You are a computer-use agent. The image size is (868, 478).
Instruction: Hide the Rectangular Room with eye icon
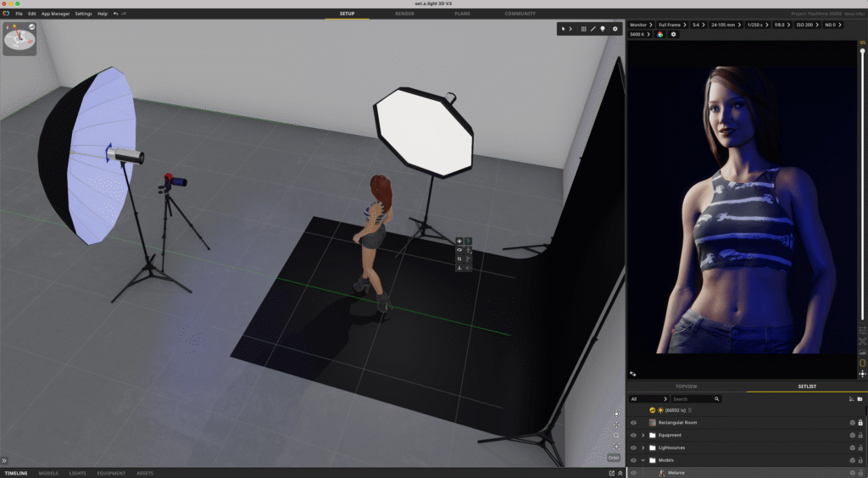(x=633, y=422)
